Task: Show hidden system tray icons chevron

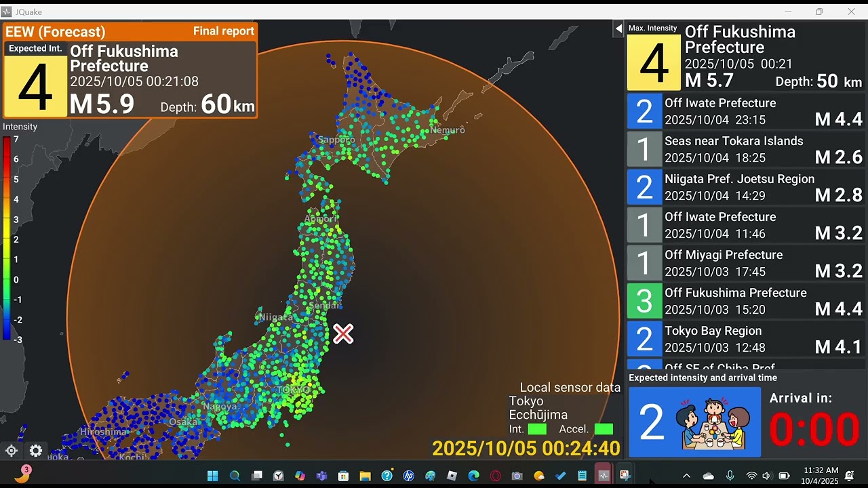Action: 686,476
